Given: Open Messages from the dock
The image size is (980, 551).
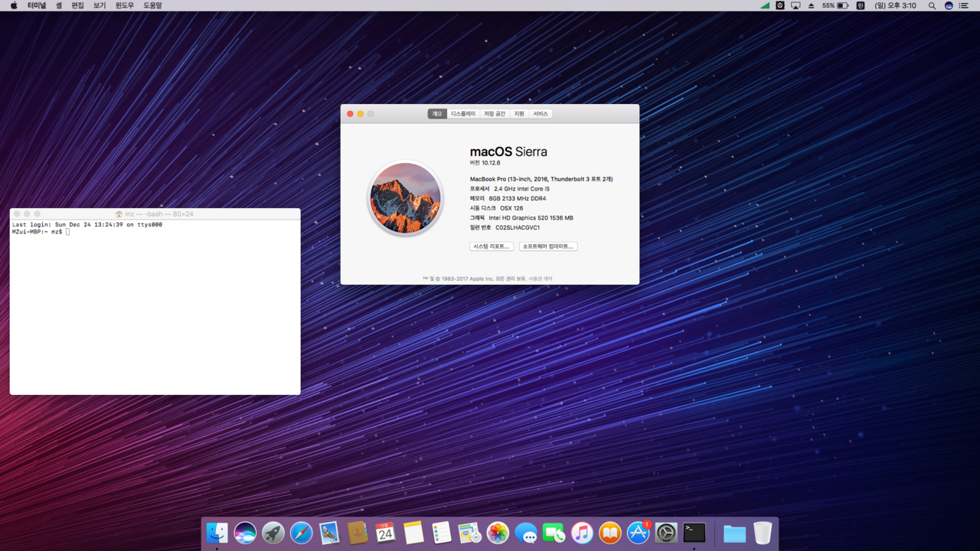Looking at the screenshot, I should click(526, 533).
